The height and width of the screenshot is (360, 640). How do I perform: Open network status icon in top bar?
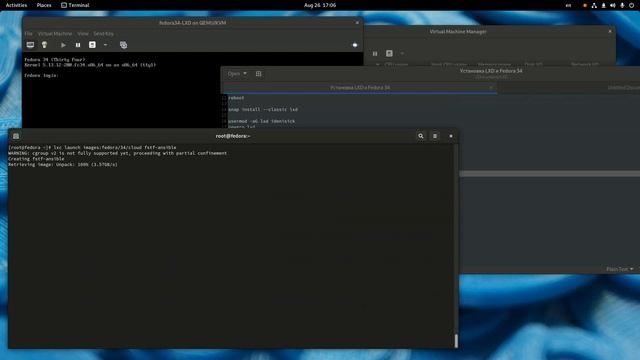(594, 5)
